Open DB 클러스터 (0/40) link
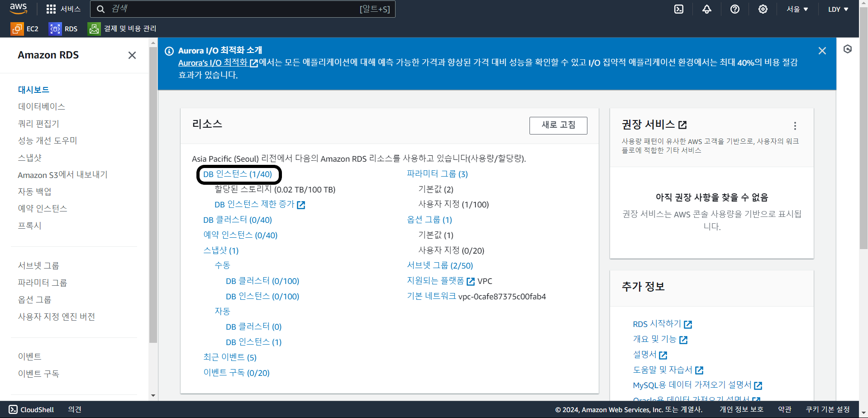The image size is (868, 418). coord(238,220)
